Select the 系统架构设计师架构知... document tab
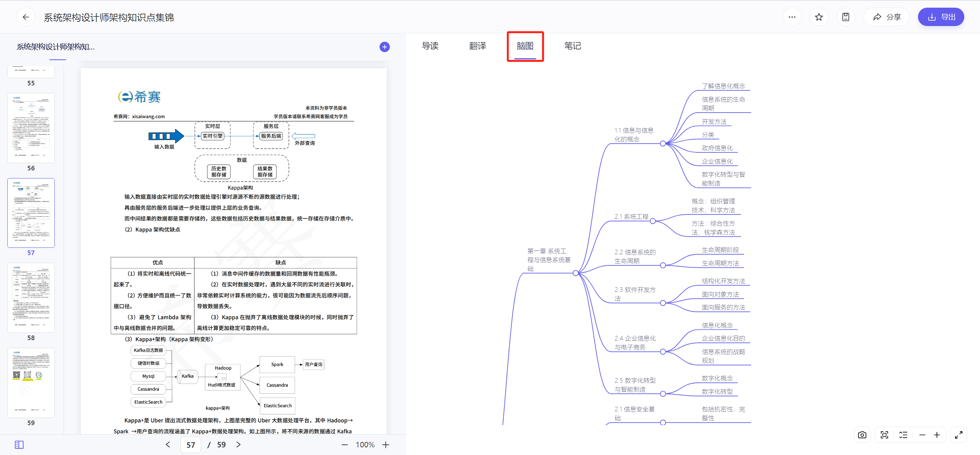Viewport: 980px width, 455px height. (56, 47)
